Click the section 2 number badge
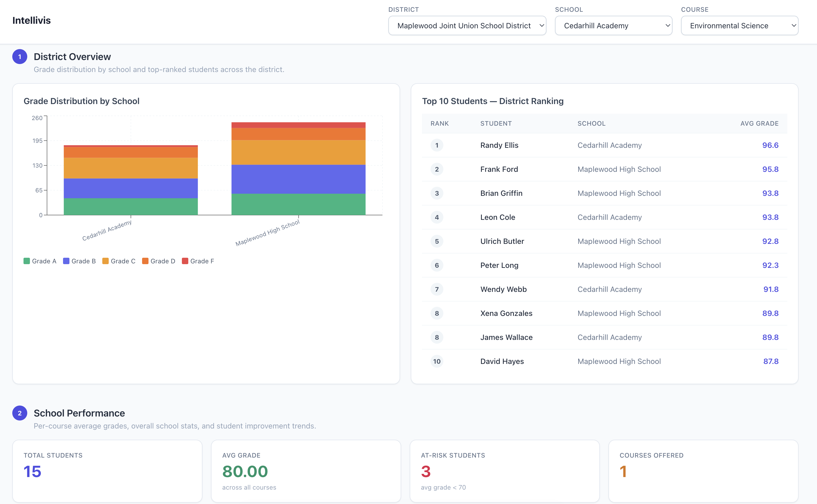The image size is (817, 504). click(x=20, y=413)
